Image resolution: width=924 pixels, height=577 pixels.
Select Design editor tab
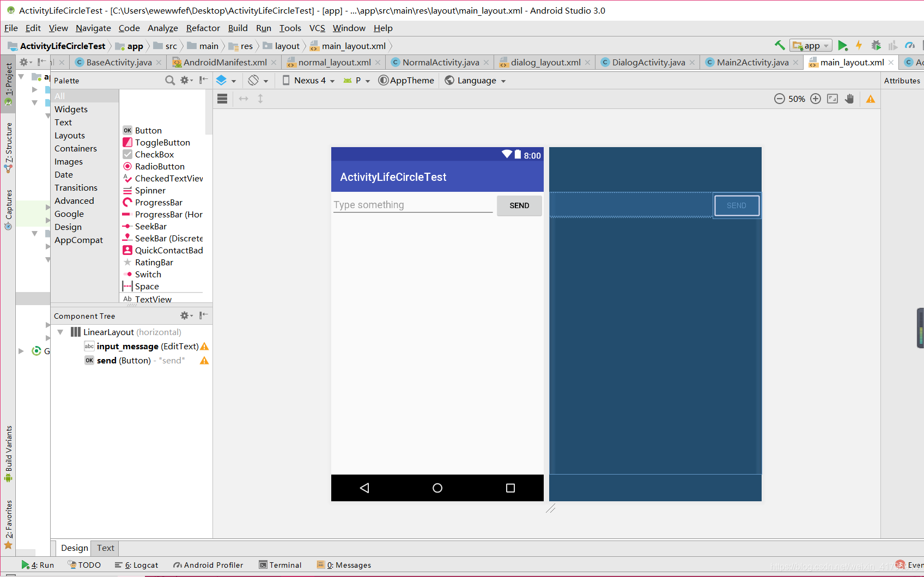click(74, 548)
